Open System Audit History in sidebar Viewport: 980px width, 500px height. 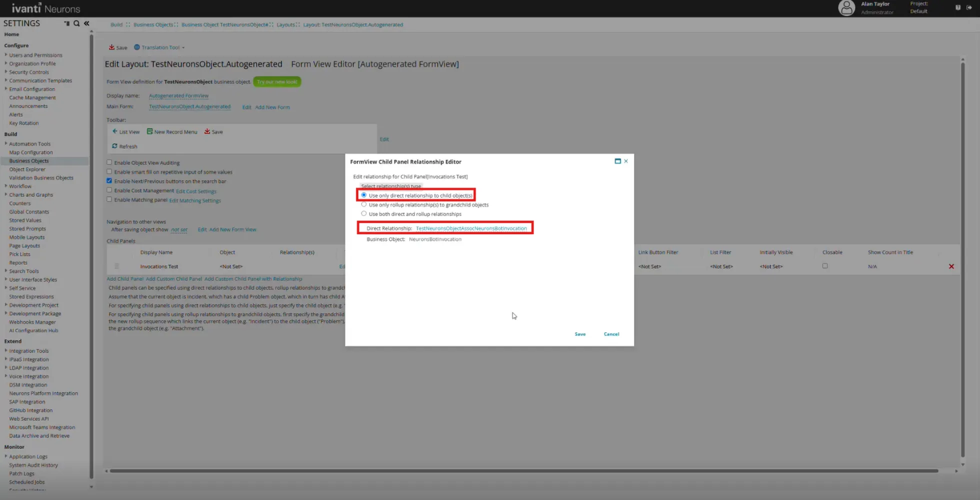[33, 465]
